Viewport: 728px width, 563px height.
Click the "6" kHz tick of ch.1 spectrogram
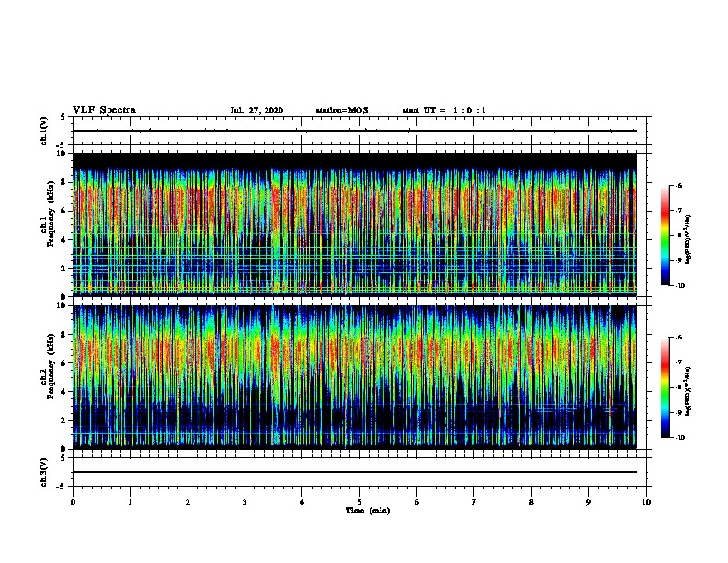(x=64, y=211)
